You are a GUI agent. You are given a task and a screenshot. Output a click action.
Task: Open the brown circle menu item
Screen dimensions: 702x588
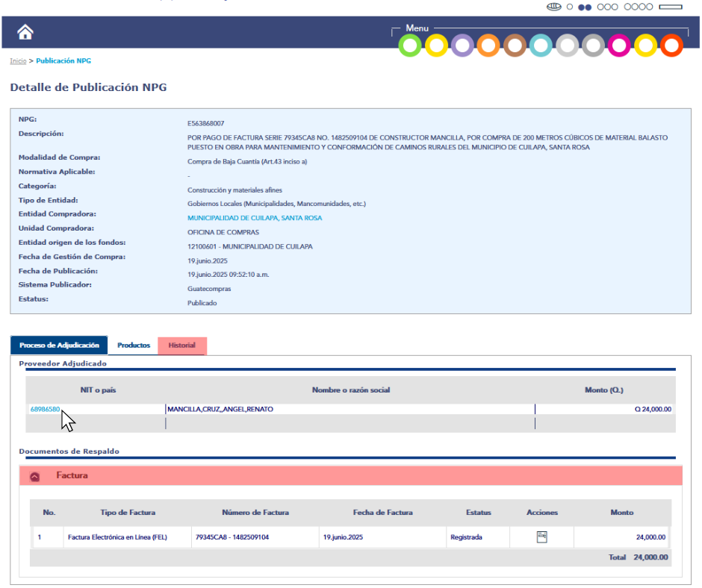click(x=515, y=46)
